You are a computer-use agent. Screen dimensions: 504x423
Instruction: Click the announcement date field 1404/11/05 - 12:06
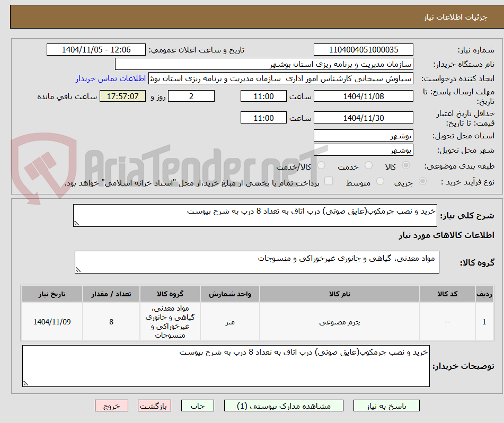coord(96,50)
